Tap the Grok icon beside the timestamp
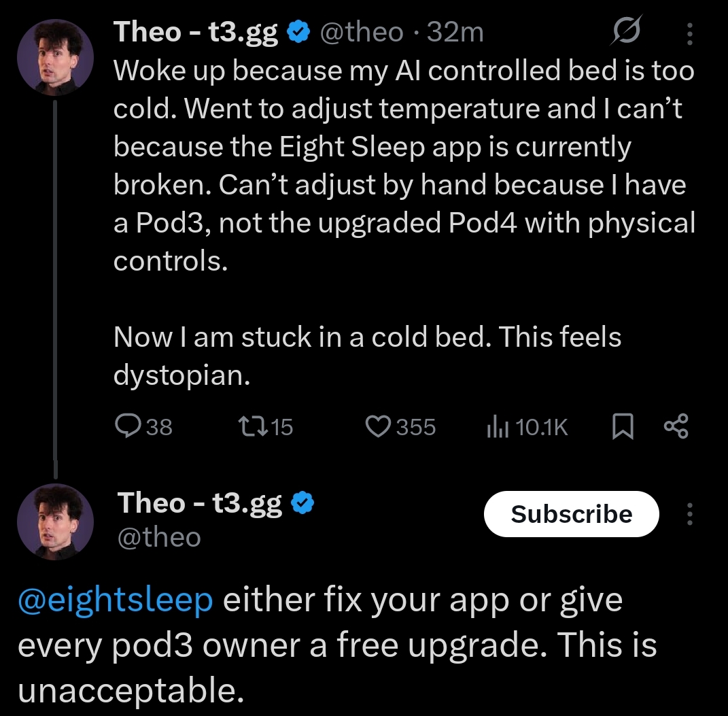This screenshot has width=728, height=716. [x=626, y=32]
